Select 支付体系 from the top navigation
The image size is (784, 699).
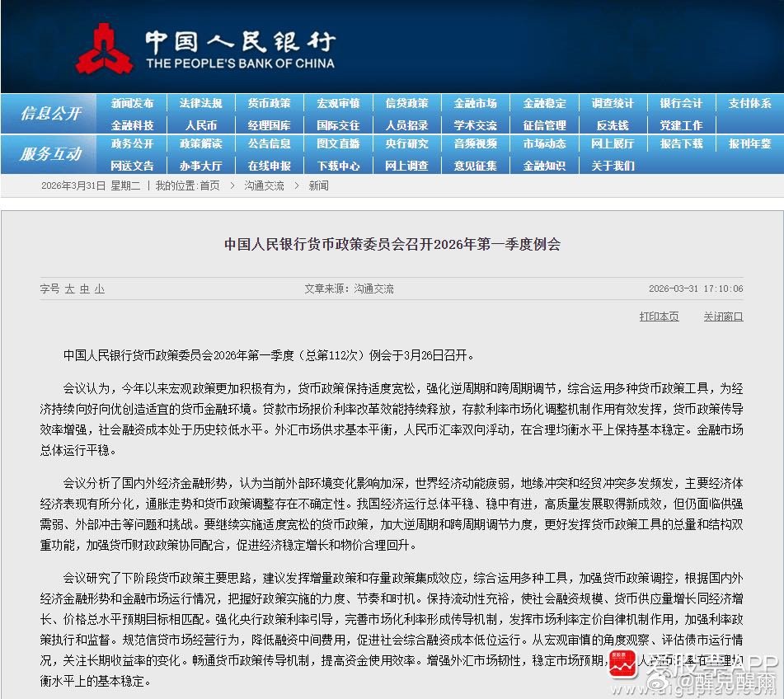click(x=750, y=103)
